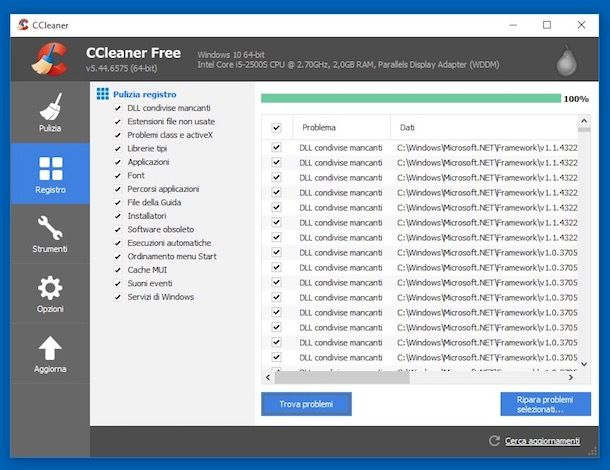Open the Cerca aggiornamenti link
Image resolution: width=610 pixels, height=470 pixels.
542,441
